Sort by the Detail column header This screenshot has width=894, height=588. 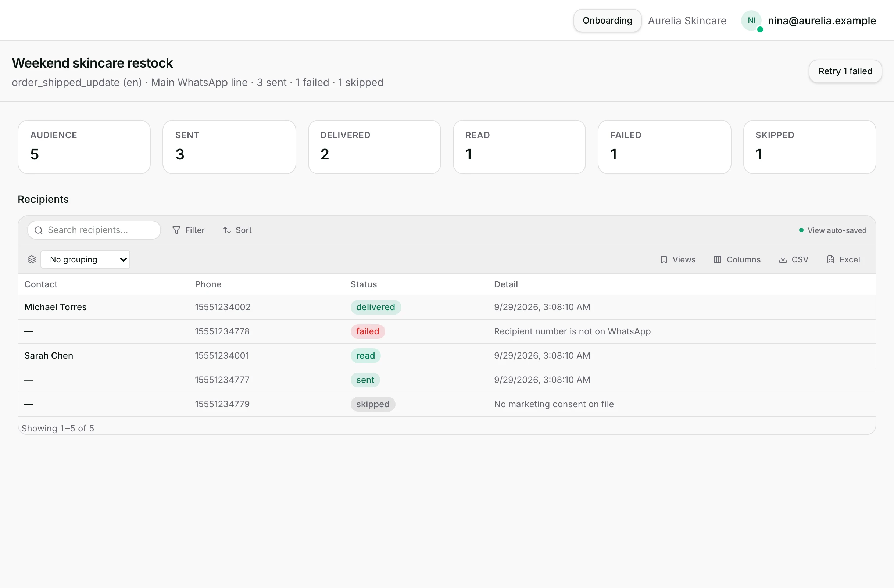[506, 284]
